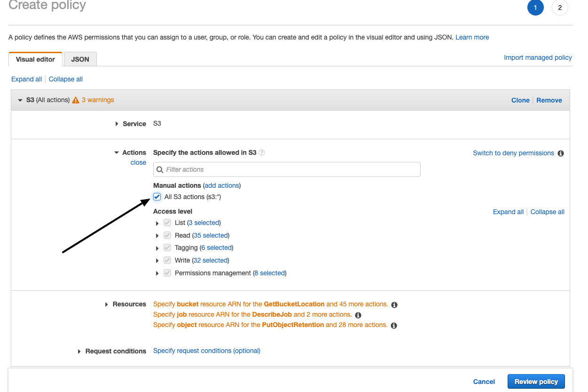The height and width of the screenshot is (392, 588).
Task: Toggle the Read access level checkbox
Action: pyautogui.click(x=167, y=235)
